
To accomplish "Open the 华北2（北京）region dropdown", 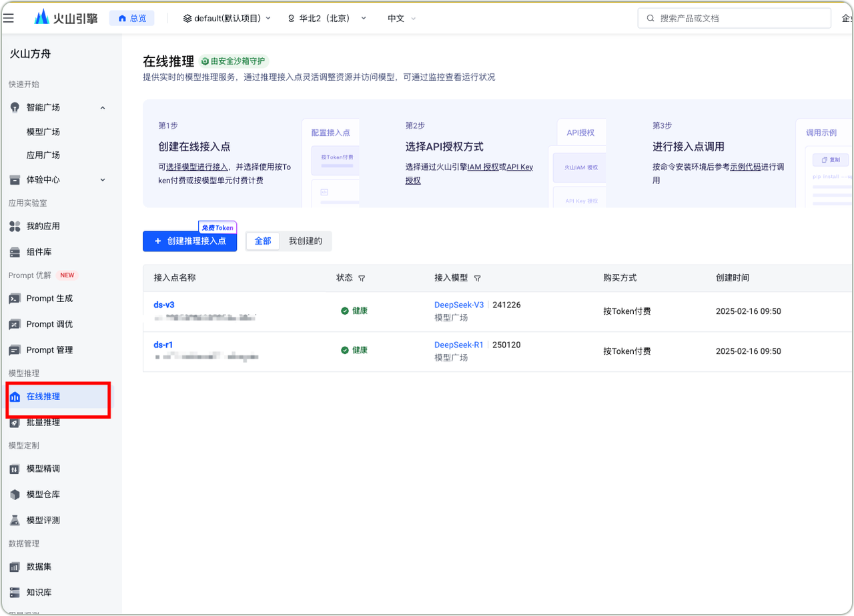I will 327,18.
